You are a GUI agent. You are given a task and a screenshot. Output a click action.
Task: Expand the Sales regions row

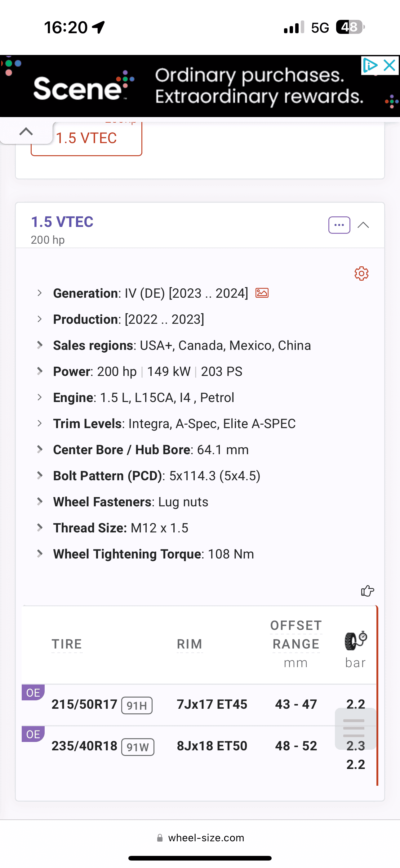[40, 345]
